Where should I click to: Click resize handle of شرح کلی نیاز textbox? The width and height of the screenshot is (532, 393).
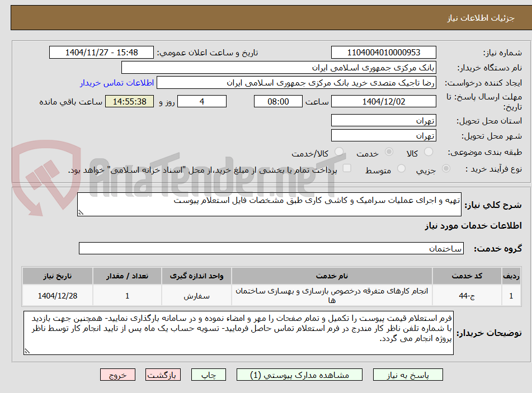click(x=81, y=212)
